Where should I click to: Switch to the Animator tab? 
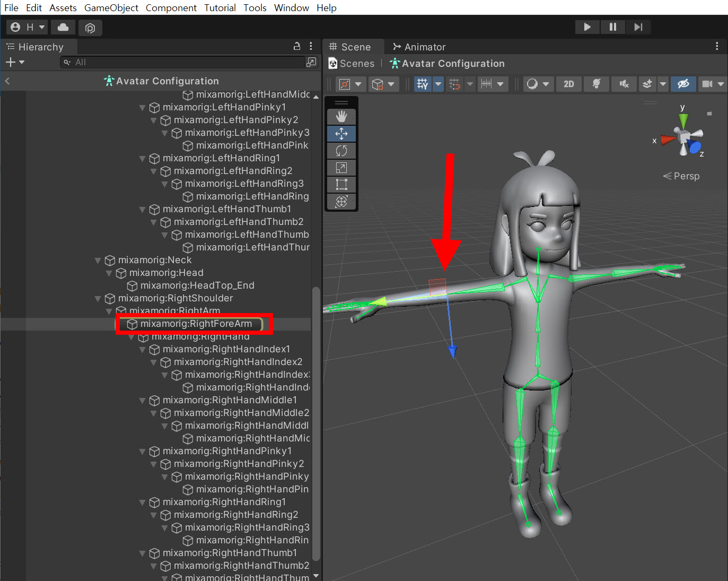click(x=419, y=47)
